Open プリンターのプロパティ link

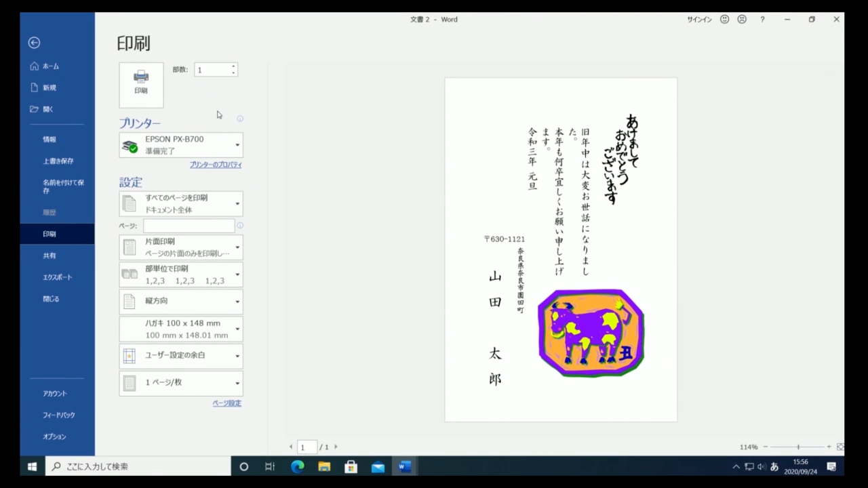tap(215, 164)
